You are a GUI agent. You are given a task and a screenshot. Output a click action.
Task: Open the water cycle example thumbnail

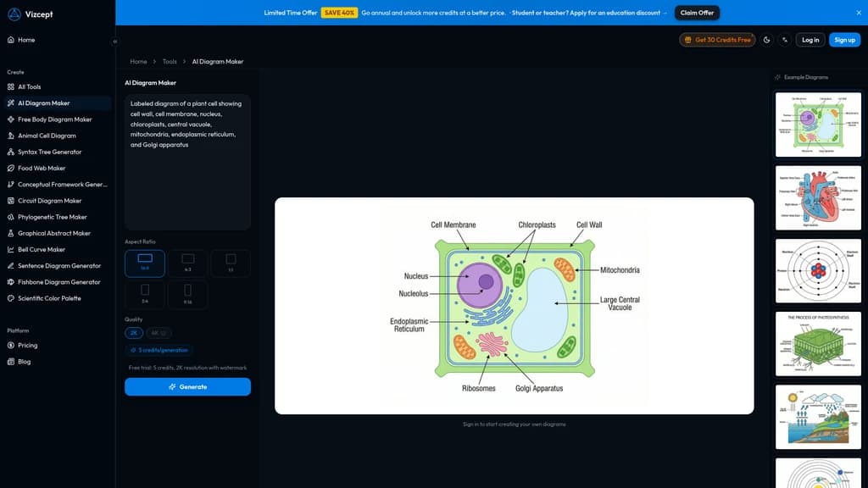tap(818, 417)
